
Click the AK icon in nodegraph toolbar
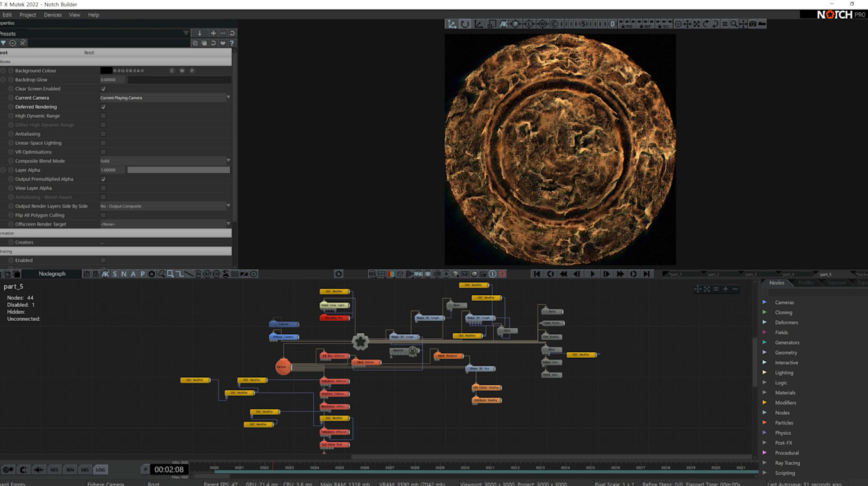click(106, 274)
